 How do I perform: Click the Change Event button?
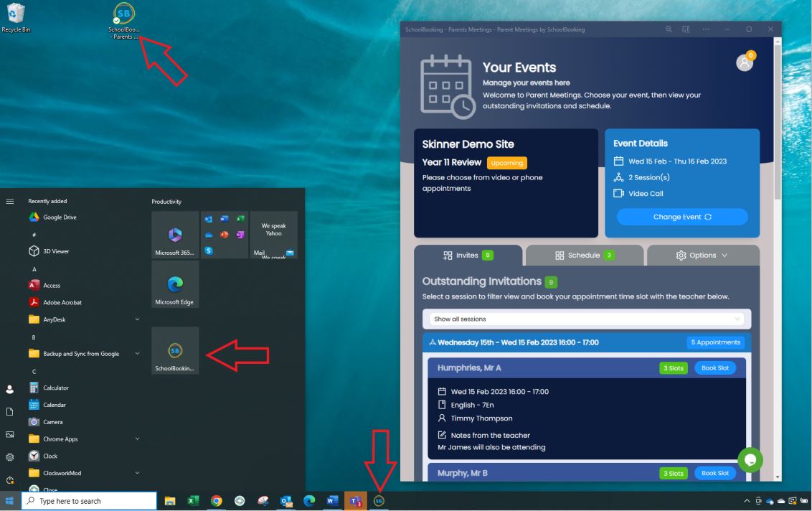[682, 217]
